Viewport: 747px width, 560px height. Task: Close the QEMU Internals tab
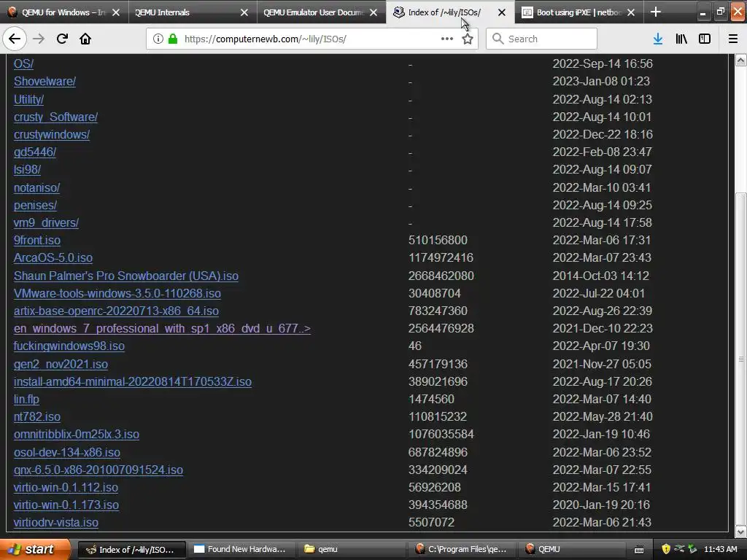pos(244,13)
